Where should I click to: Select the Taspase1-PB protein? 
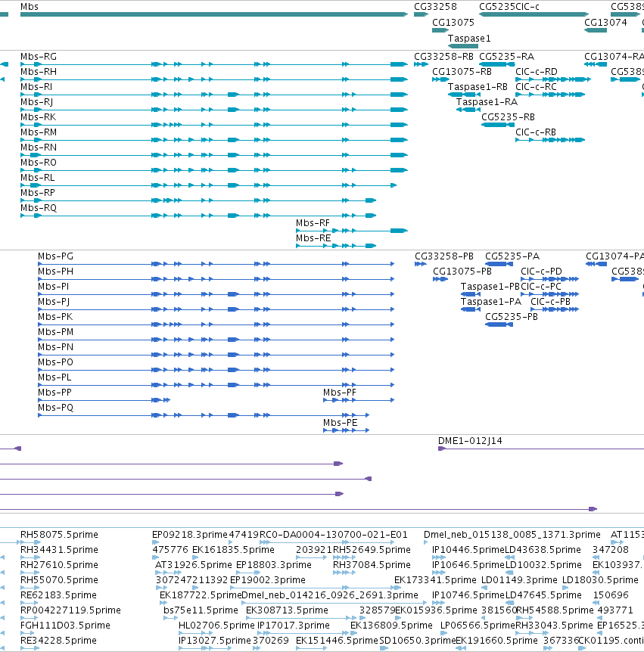tap(490, 287)
